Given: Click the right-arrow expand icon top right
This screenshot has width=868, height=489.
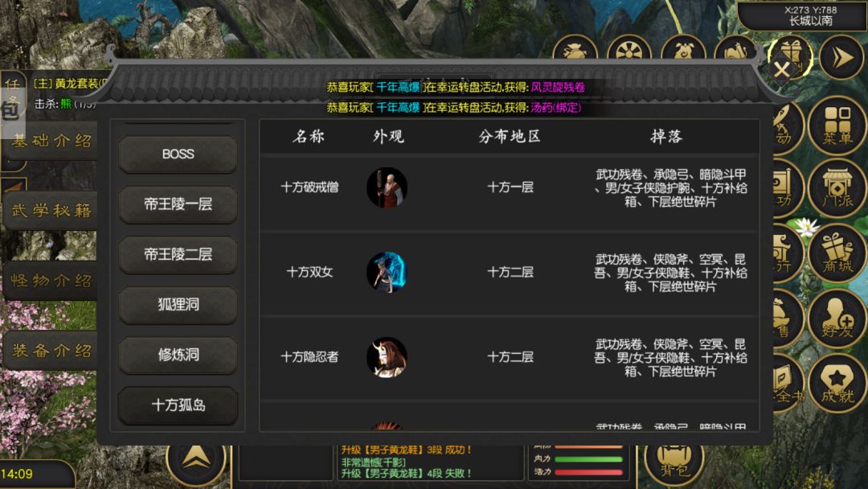Looking at the screenshot, I should point(841,57).
